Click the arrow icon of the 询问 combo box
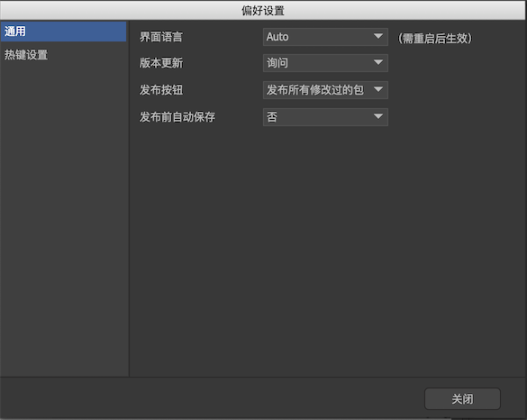Image resolution: width=527 pixels, height=420 pixels. click(x=378, y=62)
